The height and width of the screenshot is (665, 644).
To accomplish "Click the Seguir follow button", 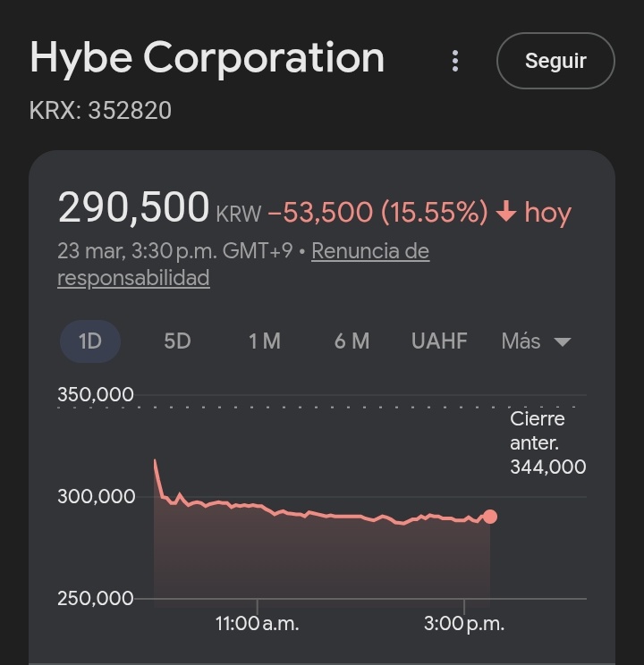I will (555, 61).
